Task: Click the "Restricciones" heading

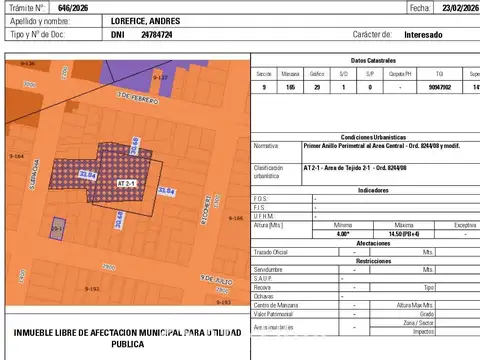Action: 373,261
